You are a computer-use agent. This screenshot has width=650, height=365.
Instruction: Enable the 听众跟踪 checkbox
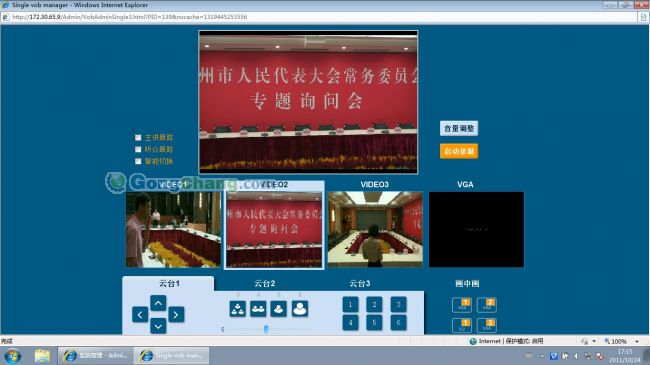click(x=138, y=149)
